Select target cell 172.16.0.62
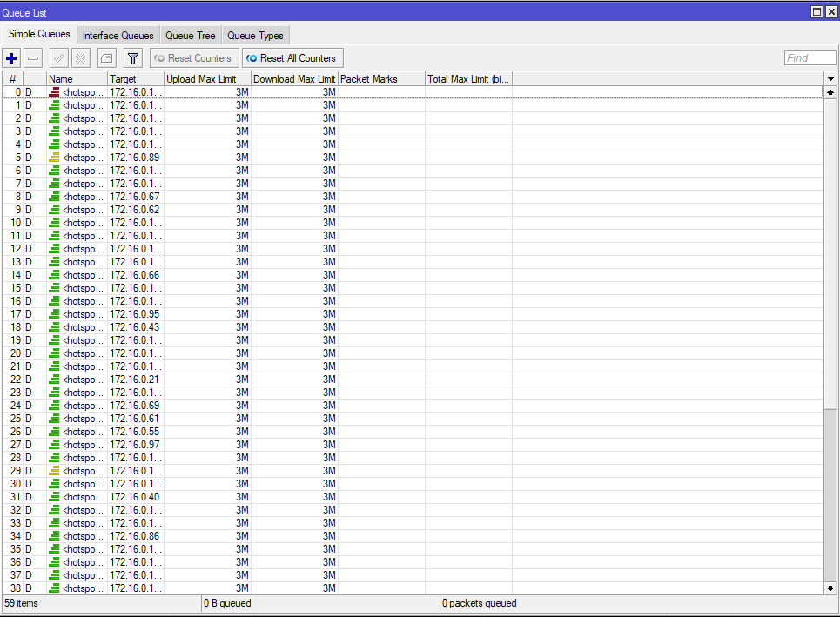This screenshot has height=618, width=840. click(x=134, y=210)
